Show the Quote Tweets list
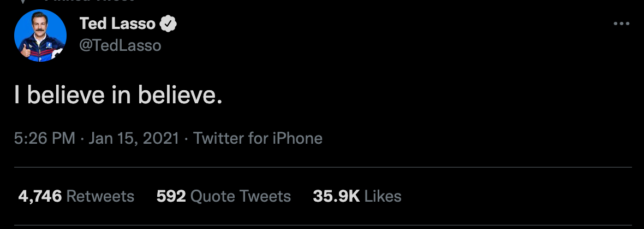Screen dimensions: 644x229 [241, 196]
